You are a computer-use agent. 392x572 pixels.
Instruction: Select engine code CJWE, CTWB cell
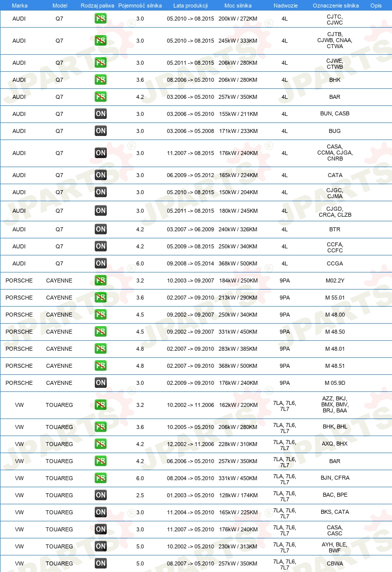[x=335, y=64]
